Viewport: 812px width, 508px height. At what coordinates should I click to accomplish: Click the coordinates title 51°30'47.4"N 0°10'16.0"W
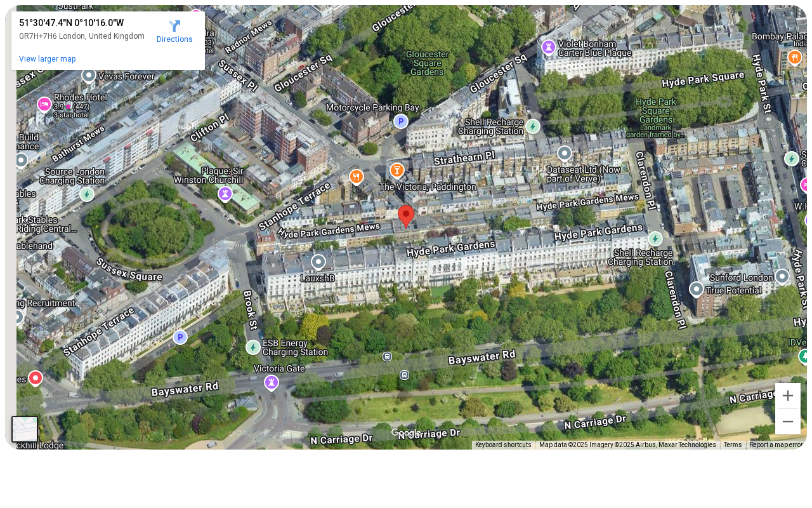pos(71,23)
